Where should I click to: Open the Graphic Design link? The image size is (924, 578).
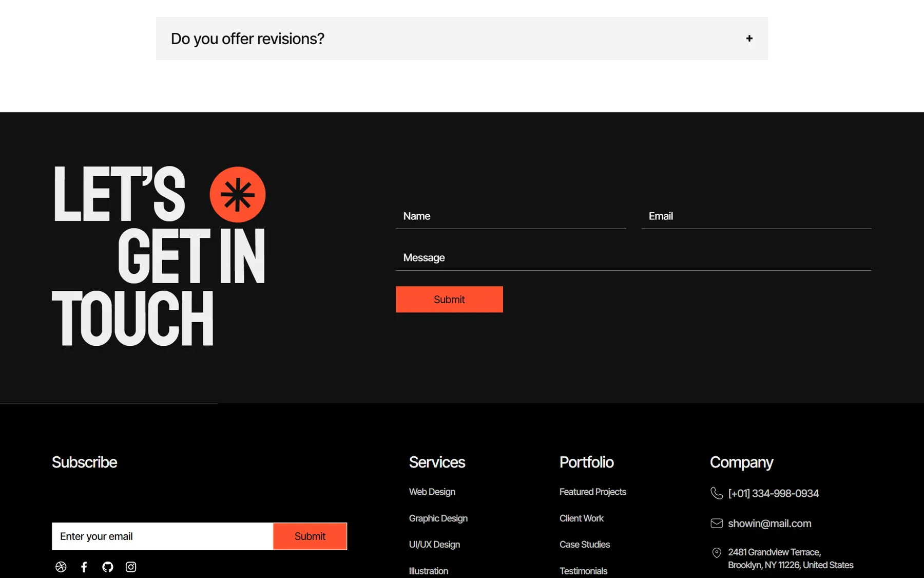pyautogui.click(x=438, y=518)
